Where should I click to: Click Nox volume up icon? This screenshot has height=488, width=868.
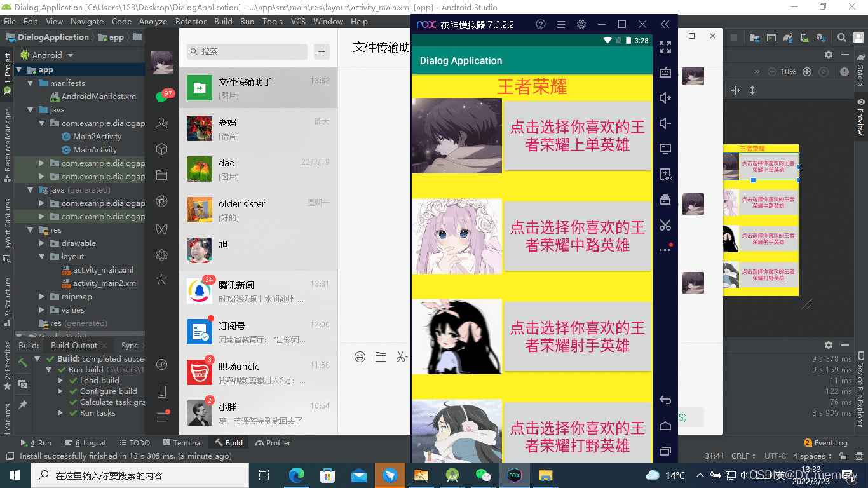665,98
